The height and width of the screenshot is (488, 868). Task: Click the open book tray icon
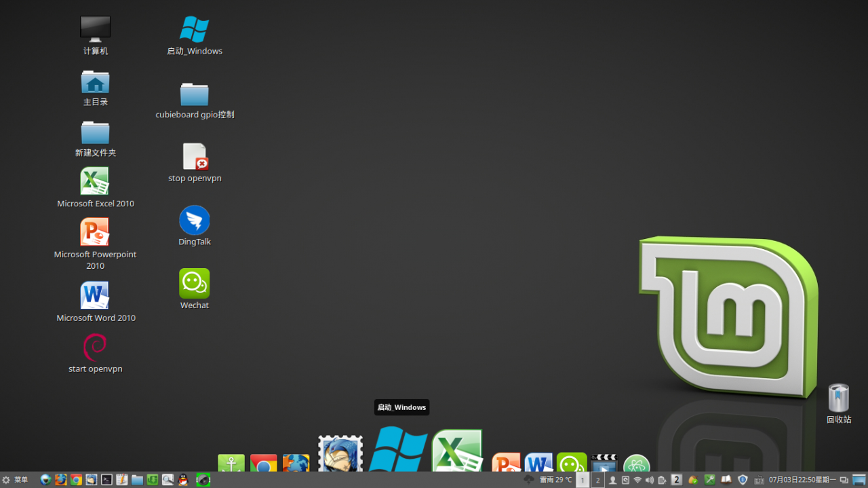pyautogui.click(x=726, y=480)
